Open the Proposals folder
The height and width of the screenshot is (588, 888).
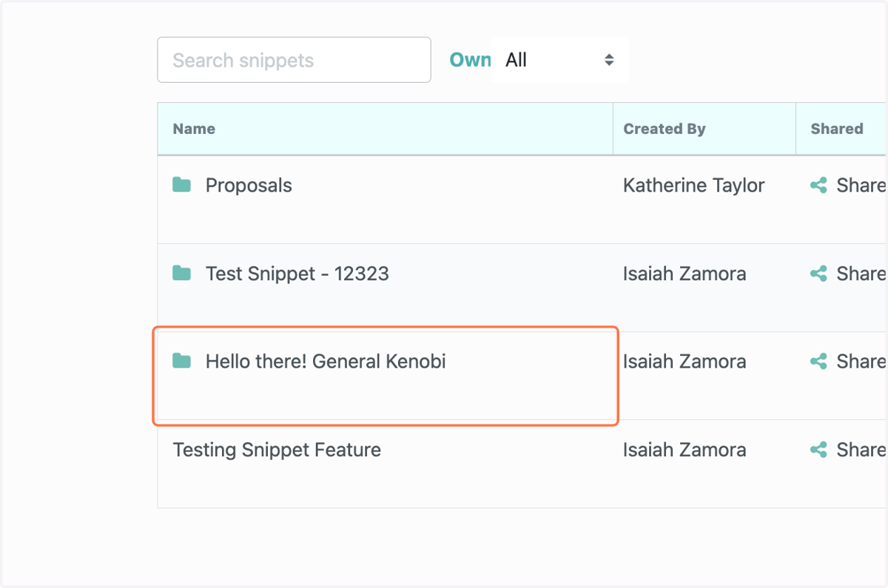249,185
